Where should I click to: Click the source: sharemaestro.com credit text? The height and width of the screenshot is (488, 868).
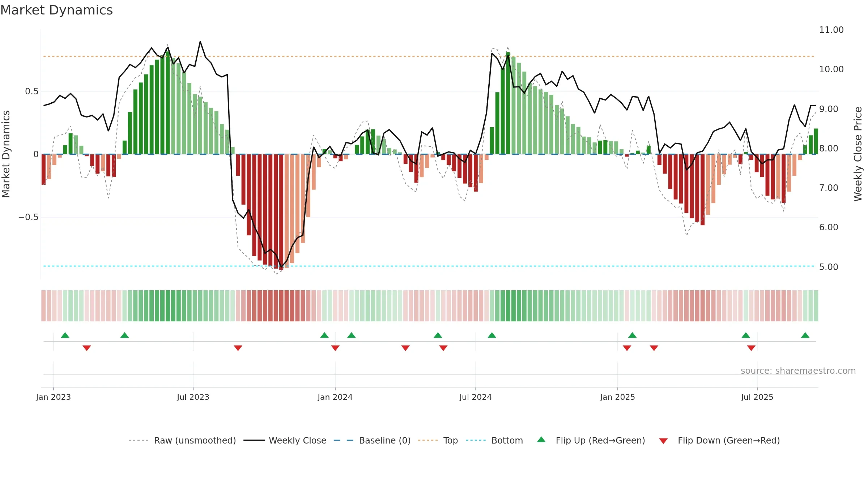pyautogui.click(x=798, y=371)
